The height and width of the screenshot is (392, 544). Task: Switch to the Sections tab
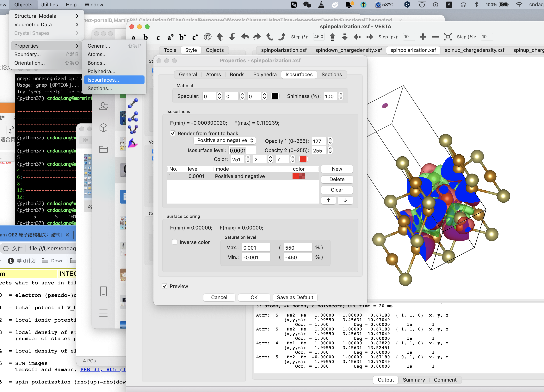point(331,74)
